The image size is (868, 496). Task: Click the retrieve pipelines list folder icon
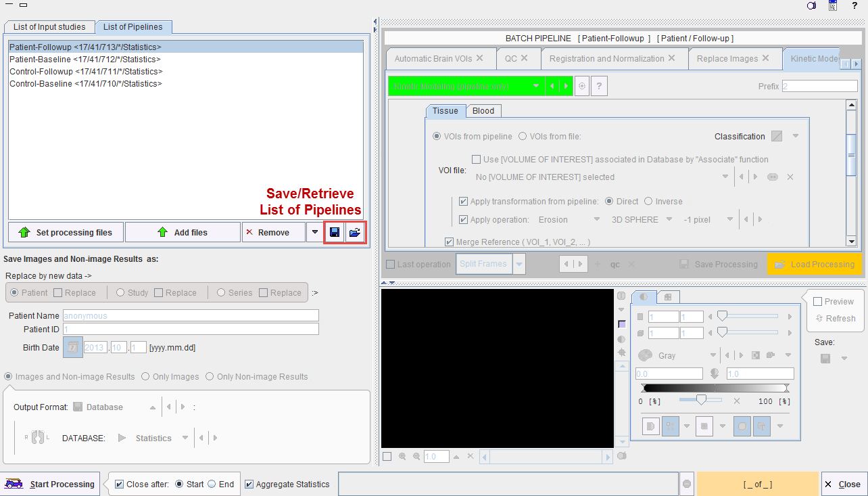tap(355, 232)
